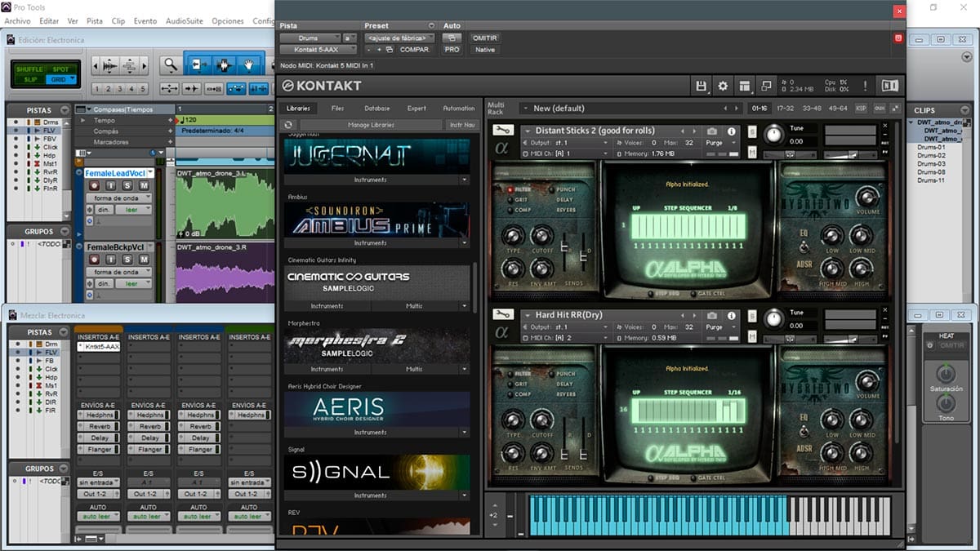Click the COMPAR. preset compare button
980x551 pixels.
pyautogui.click(x=415, y=50)
